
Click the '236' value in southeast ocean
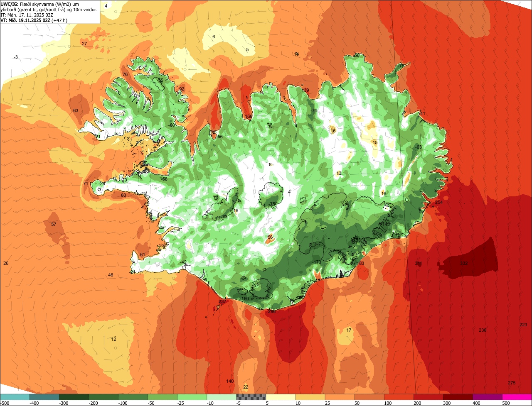point(483,330)
